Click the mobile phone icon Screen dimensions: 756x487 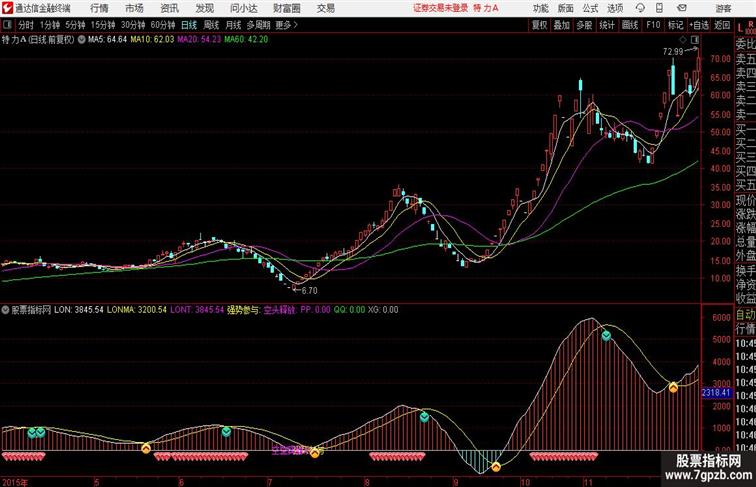659,8
